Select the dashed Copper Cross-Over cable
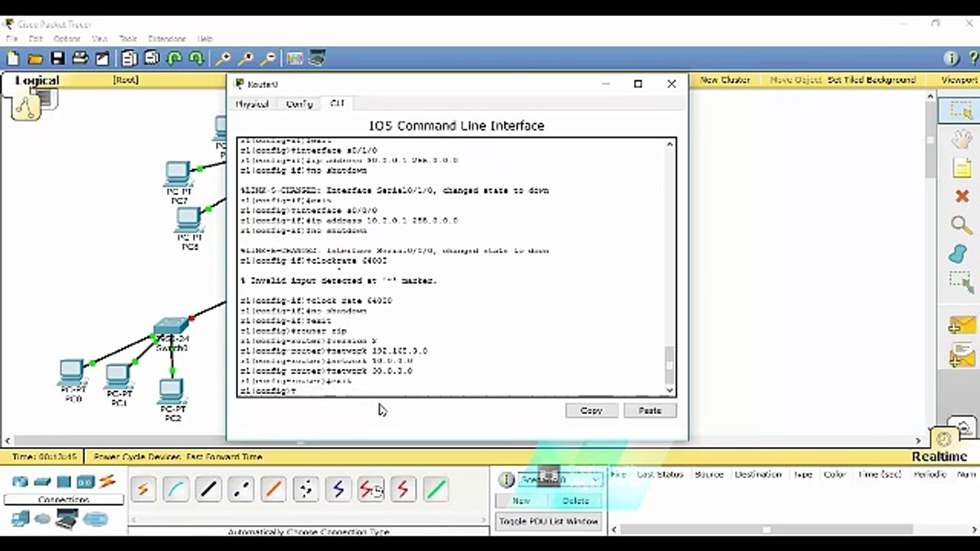Screen dimensions: 980x551 240,489
